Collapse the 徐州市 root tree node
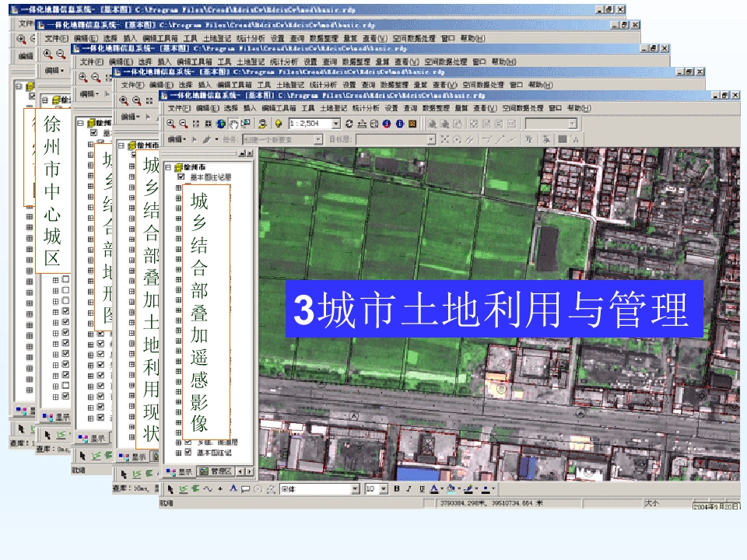747x560 pixels. point(169,166)
